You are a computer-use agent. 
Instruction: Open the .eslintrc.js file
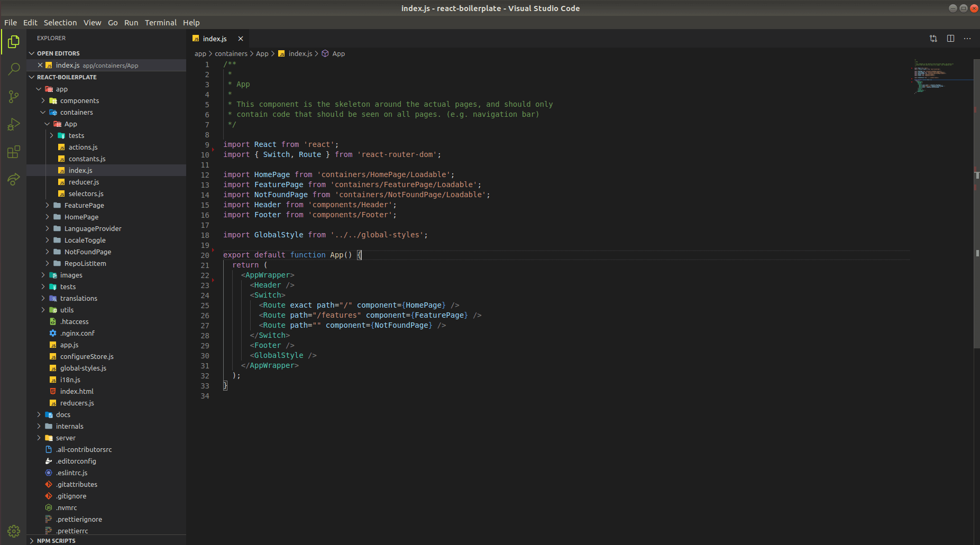point(72,473)
